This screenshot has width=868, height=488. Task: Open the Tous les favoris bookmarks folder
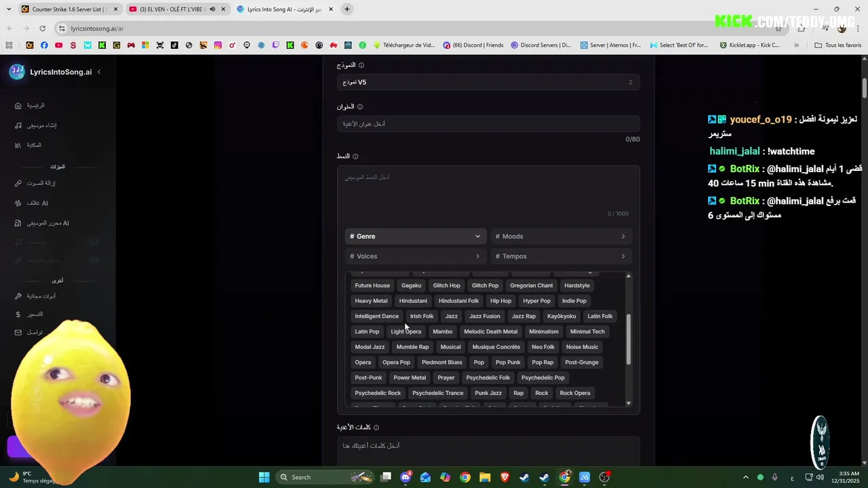tap(837, 45)
